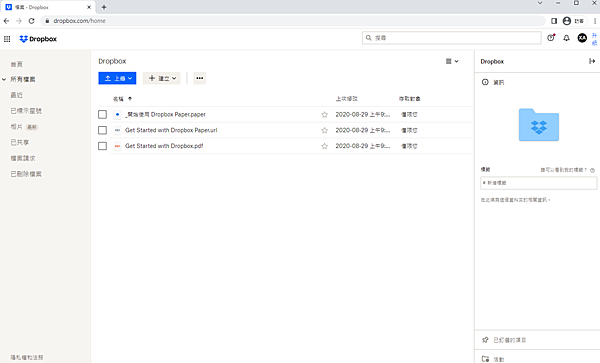
Task: Open the view layout dropdown
Action: pyautogui.click(x=452, y=61)
